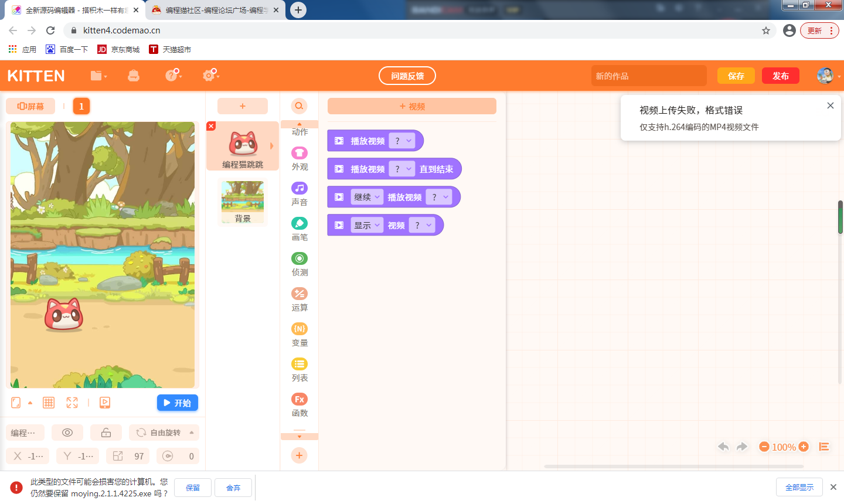The image size is (844, 504).
Task: Open the help question mark menu
Action: tap(173, 75)
